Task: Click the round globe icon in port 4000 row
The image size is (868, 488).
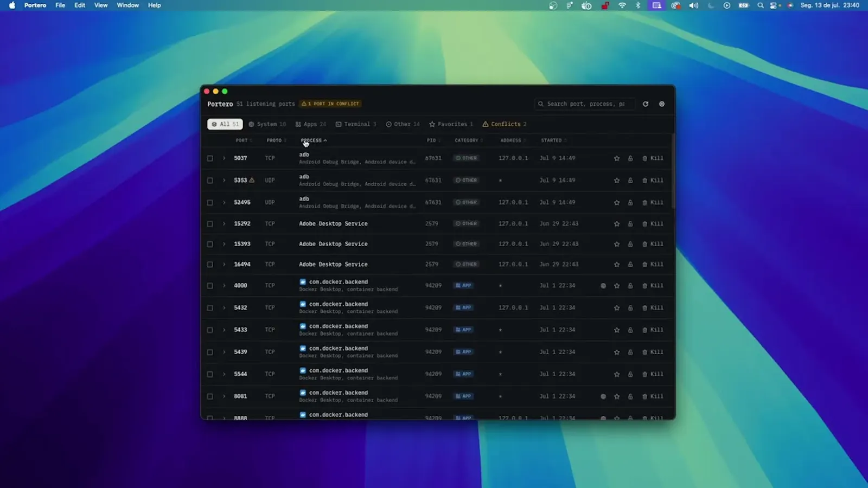Action: click(603, 286)
